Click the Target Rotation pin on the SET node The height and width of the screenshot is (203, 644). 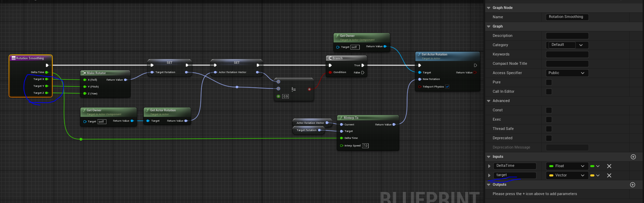click(x=152, y=72)
